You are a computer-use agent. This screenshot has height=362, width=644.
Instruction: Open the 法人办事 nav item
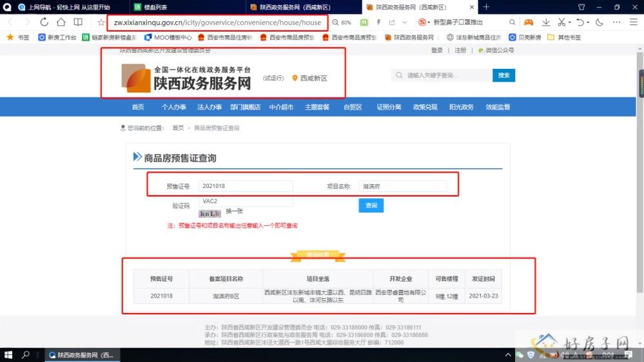click(210, 107)
